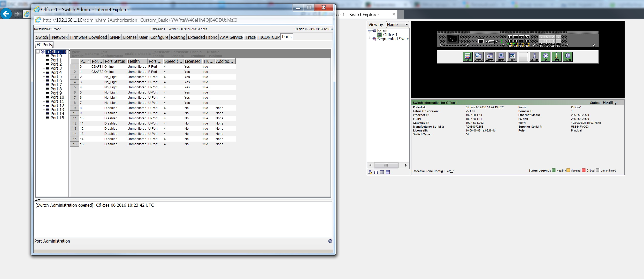
Task: Click the first icon below fabric tree
Action: 370,172
